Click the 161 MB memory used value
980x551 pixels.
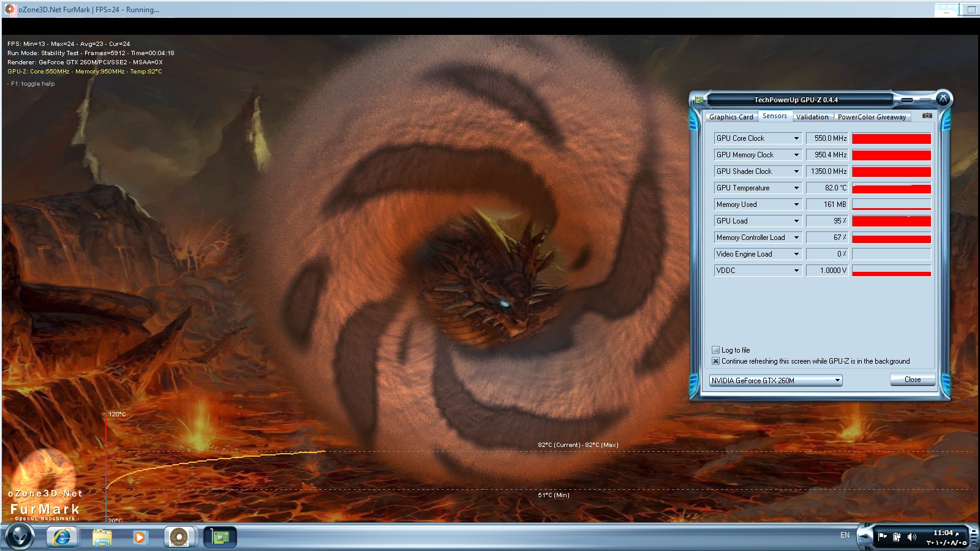[827, 204]
